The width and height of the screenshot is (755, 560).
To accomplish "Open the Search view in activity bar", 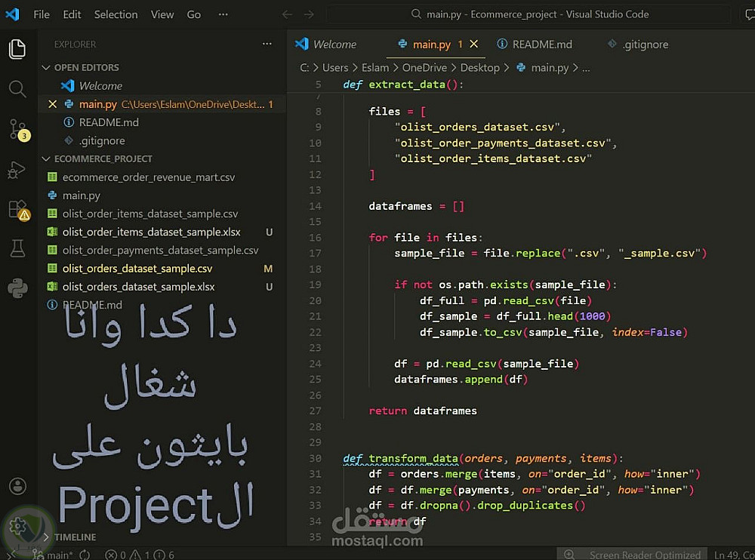I will coord(17,89).
